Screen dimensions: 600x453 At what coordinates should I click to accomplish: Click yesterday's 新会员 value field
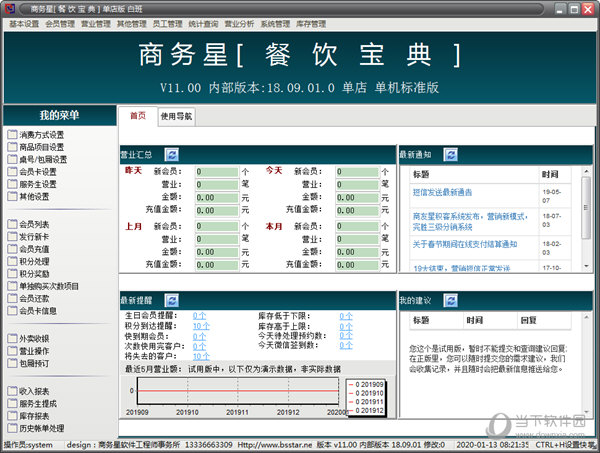point(217,172)
